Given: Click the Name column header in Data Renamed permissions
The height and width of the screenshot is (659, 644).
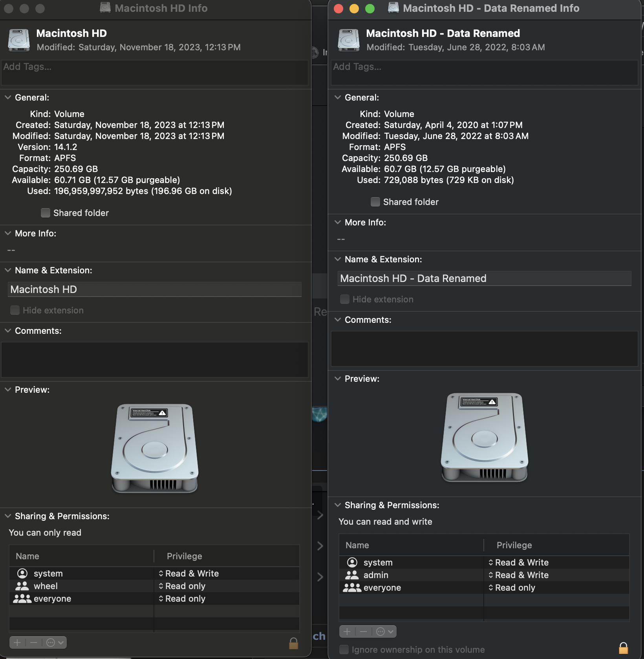Looking at the screenshot, I should (x=411, y=545).
